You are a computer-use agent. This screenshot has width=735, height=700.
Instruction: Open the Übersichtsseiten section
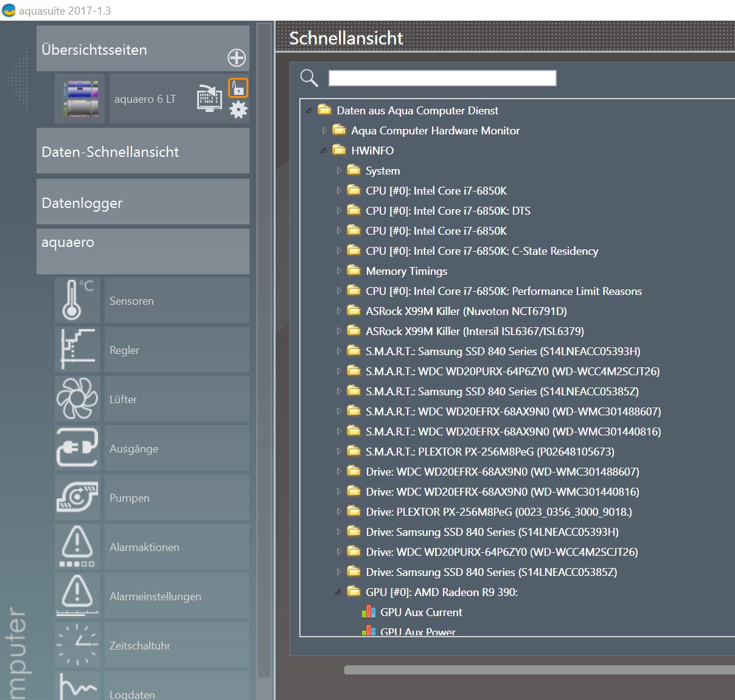(x=143, y=49)
